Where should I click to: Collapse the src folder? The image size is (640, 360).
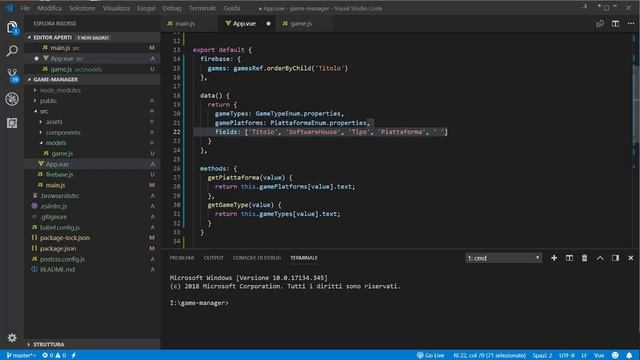click(44, 111)
